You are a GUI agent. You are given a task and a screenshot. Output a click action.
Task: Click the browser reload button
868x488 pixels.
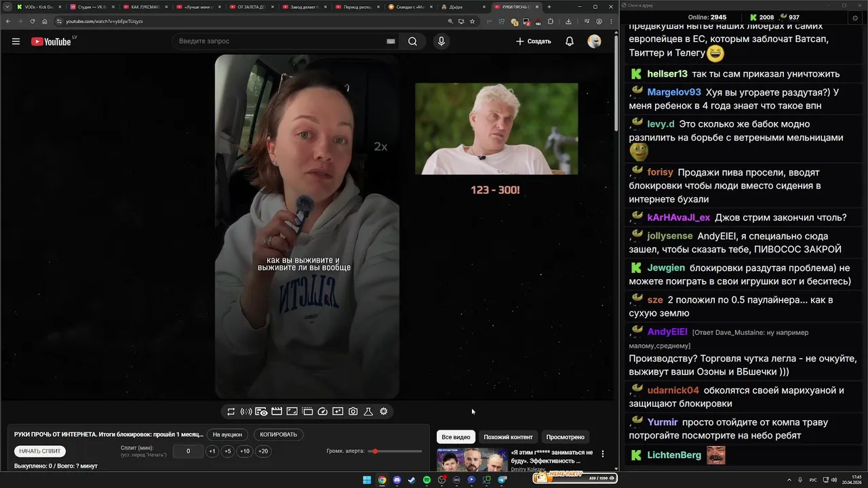coord(32,21)
